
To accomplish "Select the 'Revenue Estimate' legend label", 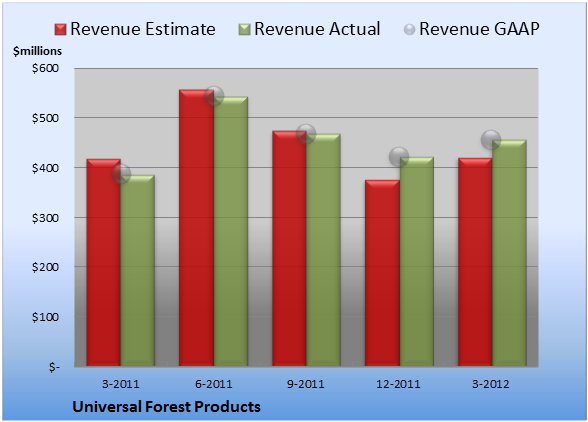I will pyautogui.click(x=143, y=29).
